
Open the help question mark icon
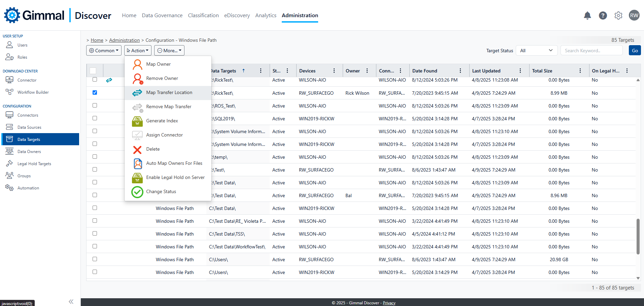tap(603, 16)
